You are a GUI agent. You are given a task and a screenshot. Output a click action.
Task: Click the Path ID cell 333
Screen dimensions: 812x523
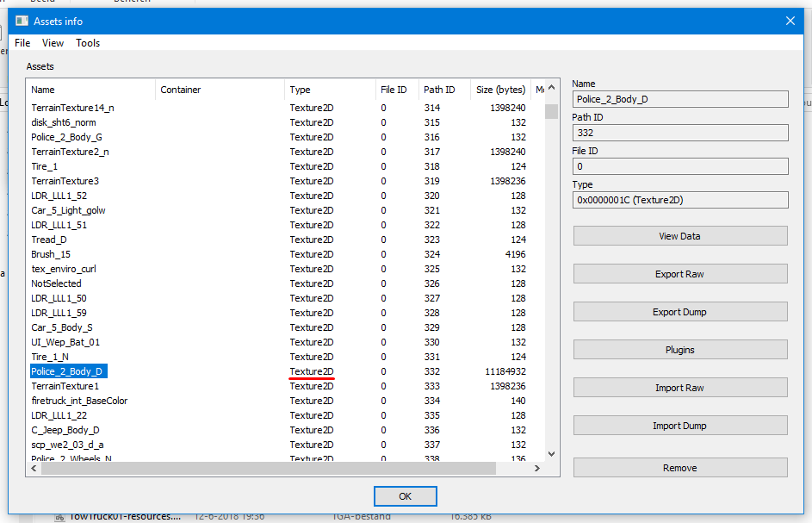coord(432,386)
